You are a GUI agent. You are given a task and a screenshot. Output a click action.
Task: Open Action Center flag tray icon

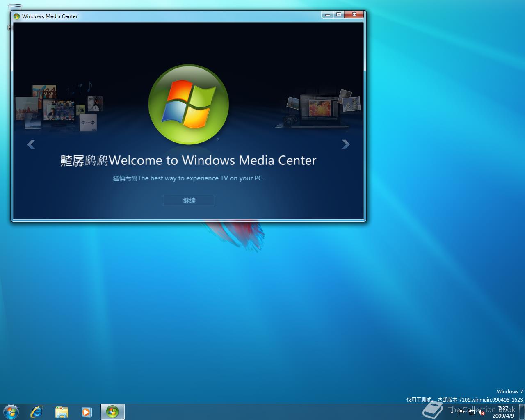(462, 412)
